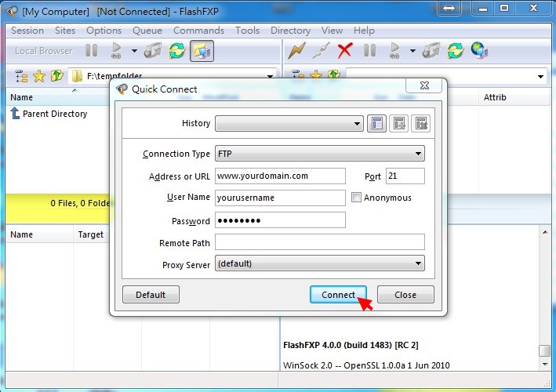556x392 pixels.
Task: Click the first history list icon button
Action: coord(376,123)
